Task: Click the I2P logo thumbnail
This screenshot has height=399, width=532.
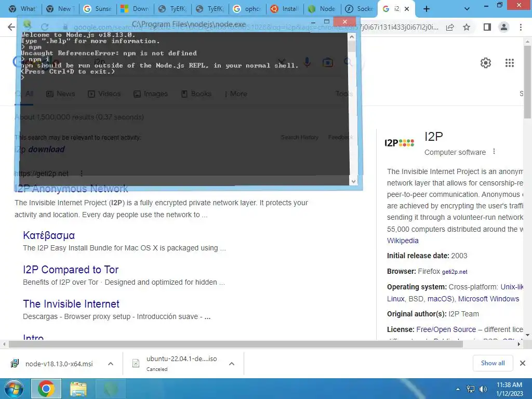Action: (x=400, y=143)
